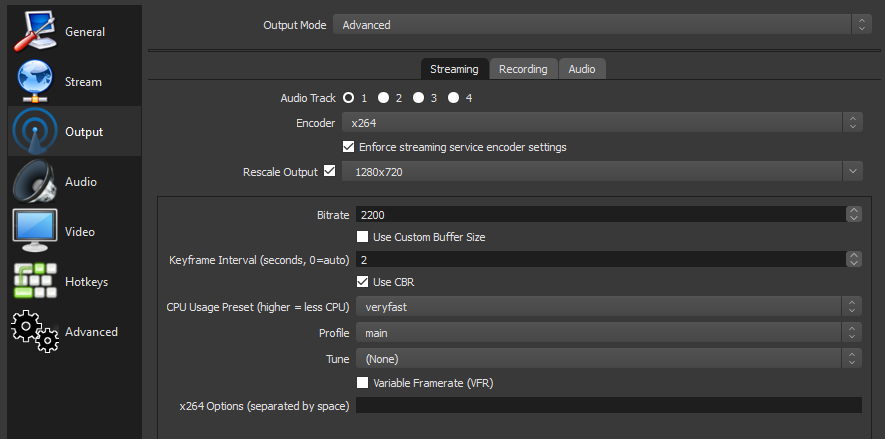
Task: Select the Video monitor icon
Action: pos(34,232)
